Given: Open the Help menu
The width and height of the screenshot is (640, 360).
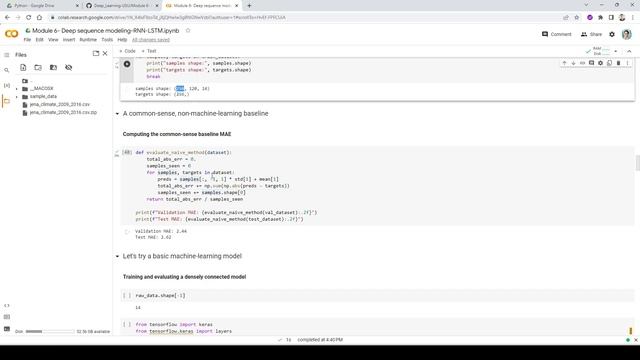Looking at the screenshot, I should point(122,40).
